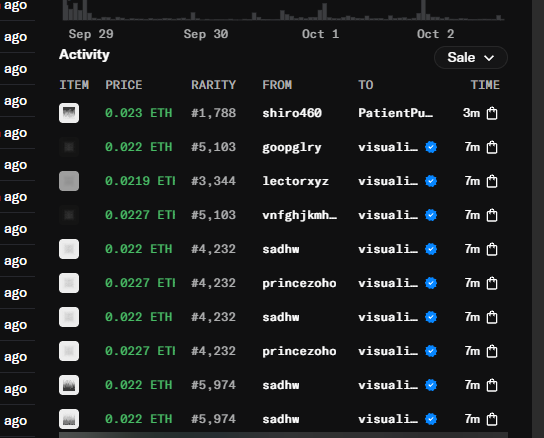
Task: Click the shopping bag icon in lectorxyz row
Action: coord(492,181)
